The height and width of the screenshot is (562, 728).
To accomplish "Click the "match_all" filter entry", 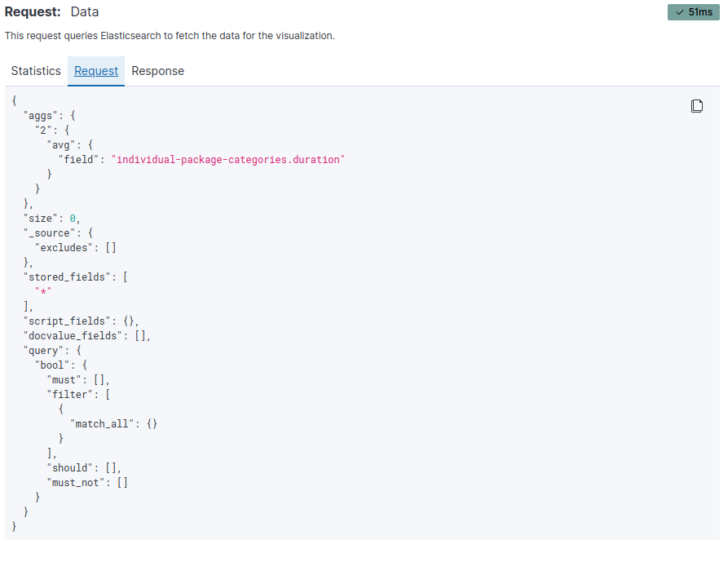I will click(x=101, y=424).
